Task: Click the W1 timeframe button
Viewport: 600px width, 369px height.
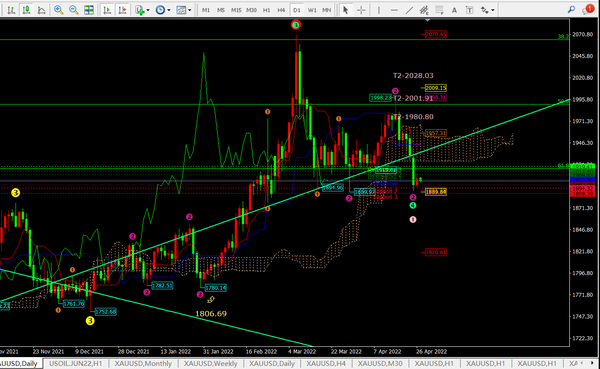Action: click(x=312, y=10)
